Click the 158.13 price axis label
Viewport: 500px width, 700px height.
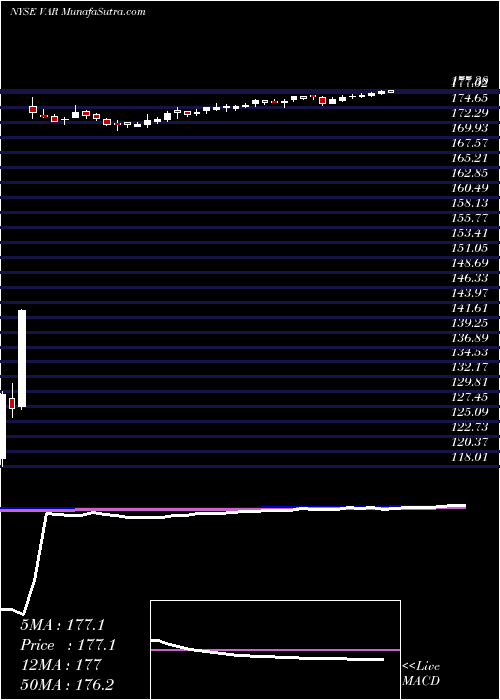coord(469,203)
